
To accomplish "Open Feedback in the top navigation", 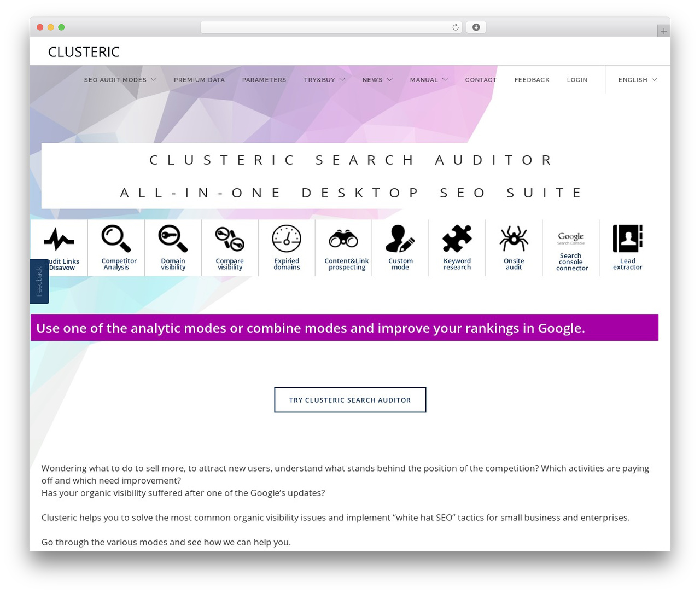I will tap(532, 80).
